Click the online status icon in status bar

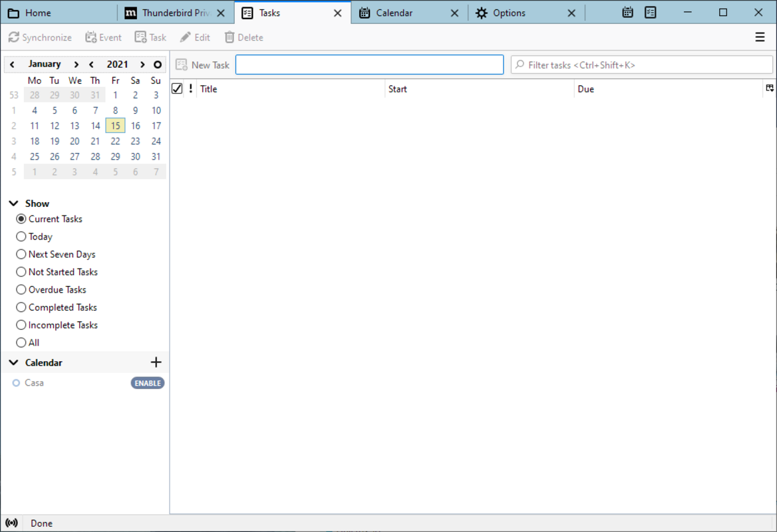click(x=11, y=523)
